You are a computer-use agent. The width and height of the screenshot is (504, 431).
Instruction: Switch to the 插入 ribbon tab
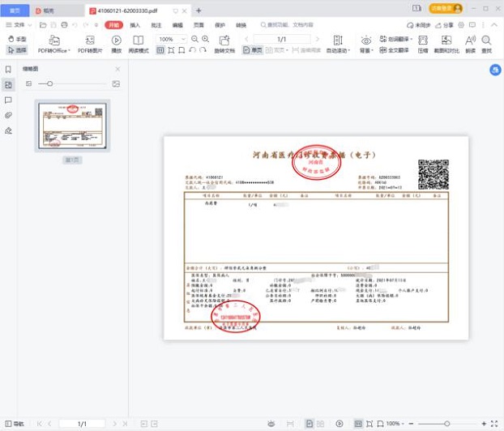[135, 25]
